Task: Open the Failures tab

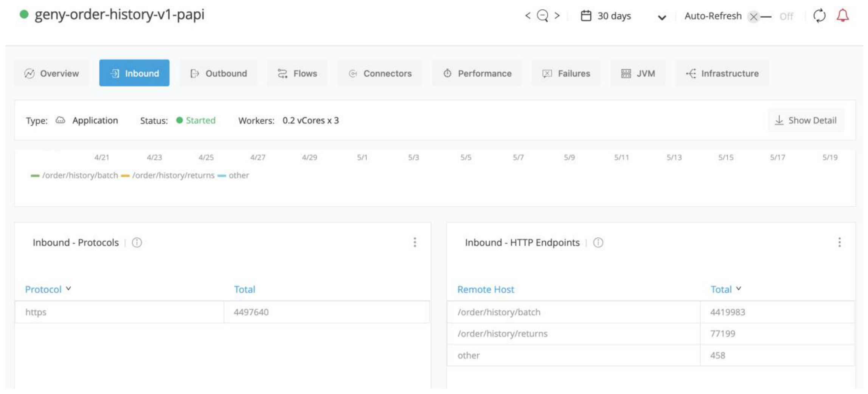Action: pyautogui.click(x=566, y=73)
